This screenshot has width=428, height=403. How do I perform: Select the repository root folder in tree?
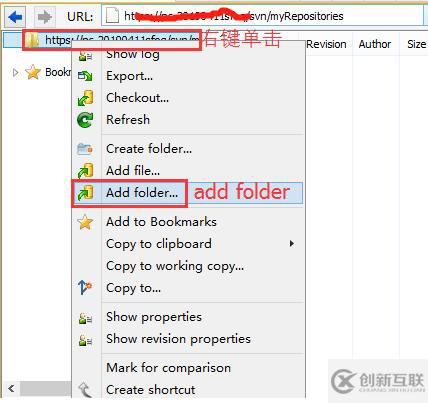point(112,40)
